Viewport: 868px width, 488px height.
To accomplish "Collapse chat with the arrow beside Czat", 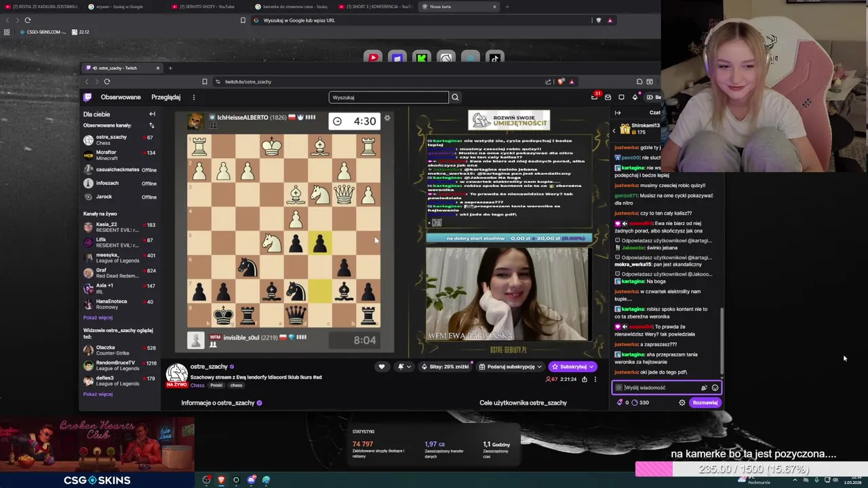I will [x=618, y=113].
